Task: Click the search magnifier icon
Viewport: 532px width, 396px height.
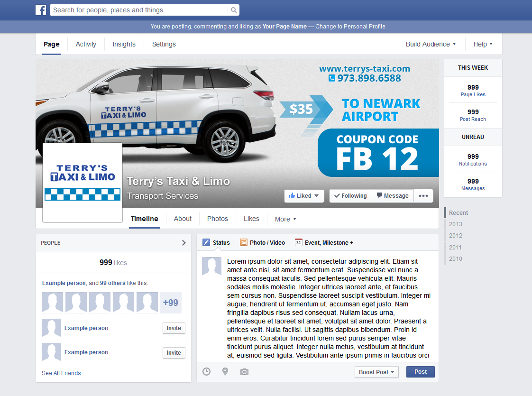Action: point(233,9)
